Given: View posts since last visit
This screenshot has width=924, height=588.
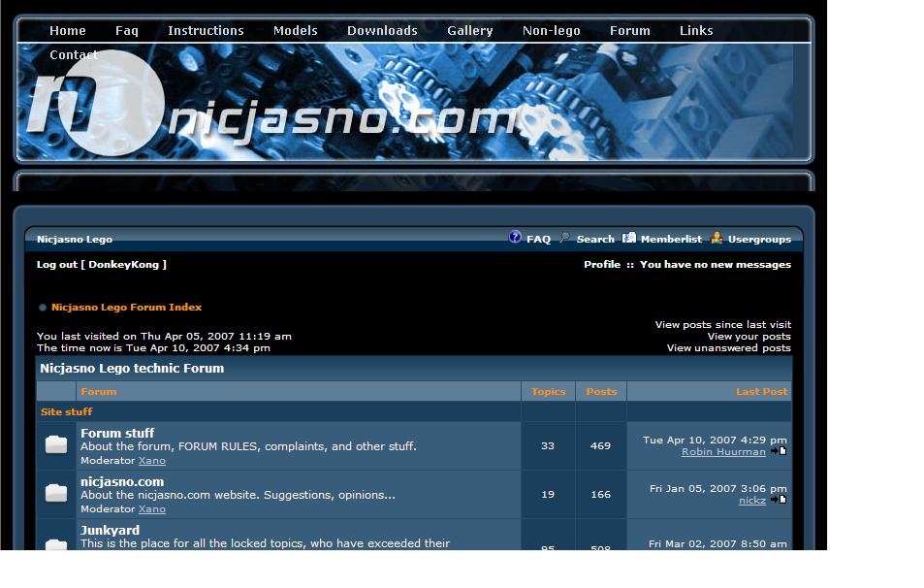Looking at the screenshot, I should (x=723, y=325).
